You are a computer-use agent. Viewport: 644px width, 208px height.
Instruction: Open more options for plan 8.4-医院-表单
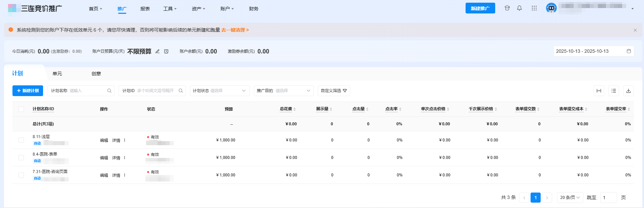[x=125, y=158]
